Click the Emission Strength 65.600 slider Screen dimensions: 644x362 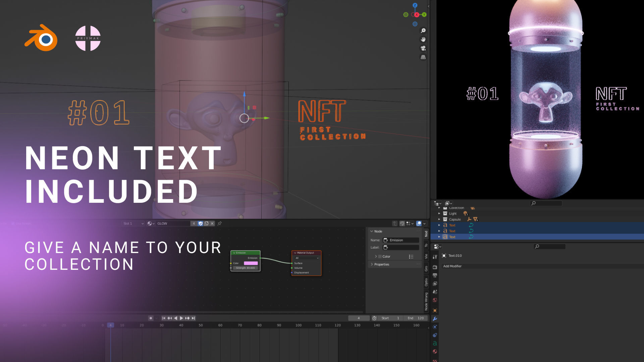tap(246, 268)
